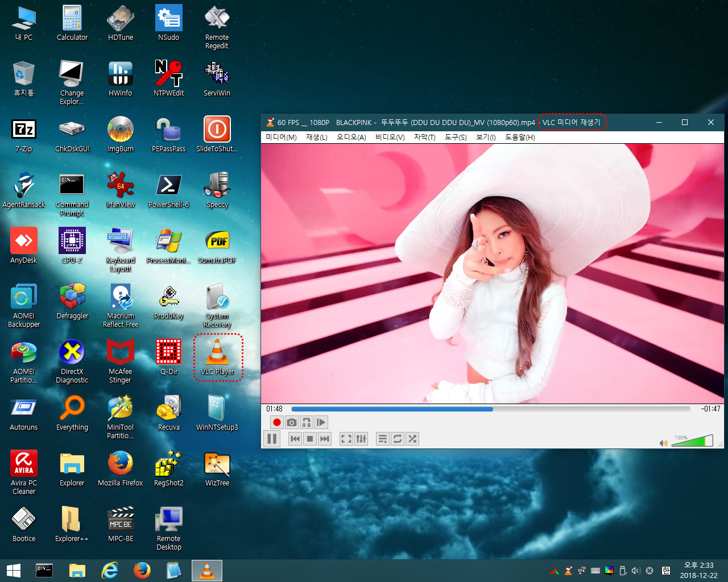The width and height of the screenshot is (728, 582).
Task: Select HWinfo desktop icon
Action: (121, 78)
